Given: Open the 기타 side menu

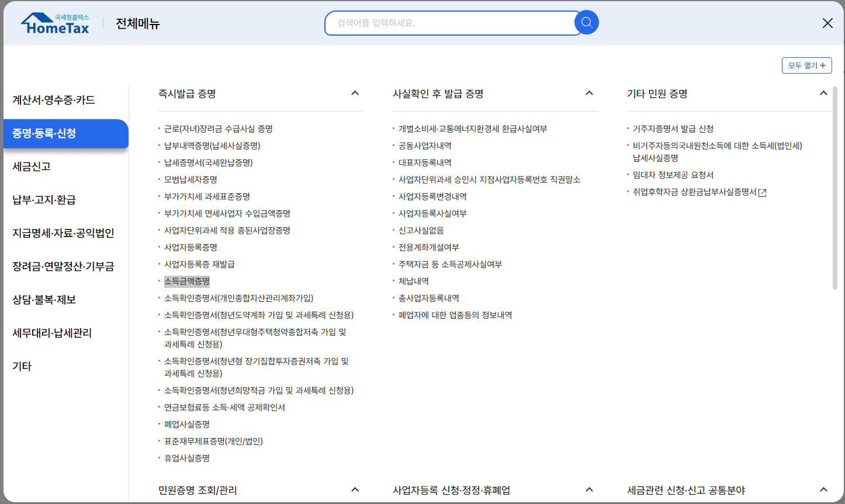Looking at the screenshot, I should pyautogui.click(x=22, y=366).
